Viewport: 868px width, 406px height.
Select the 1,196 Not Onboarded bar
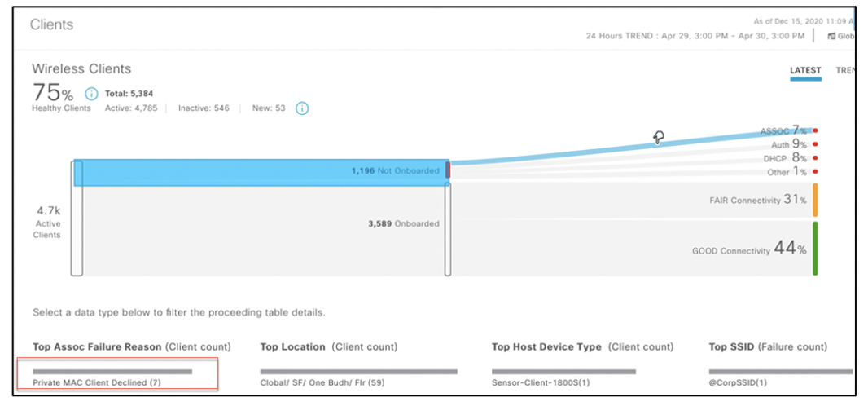point(261,172)
